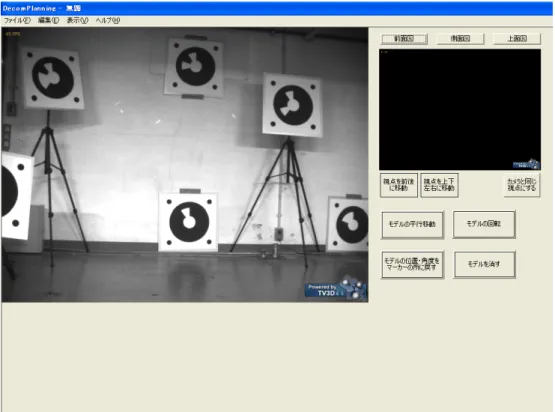Click カメラと同じ視点にする button
The height and width of the screenshot is (412, 555).
(522, 185)
